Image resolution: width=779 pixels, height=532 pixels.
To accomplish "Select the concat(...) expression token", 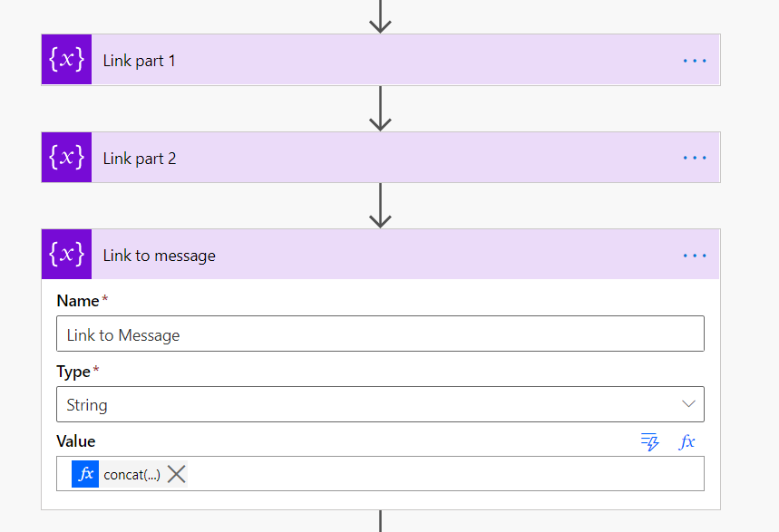I will pos(131,474).
